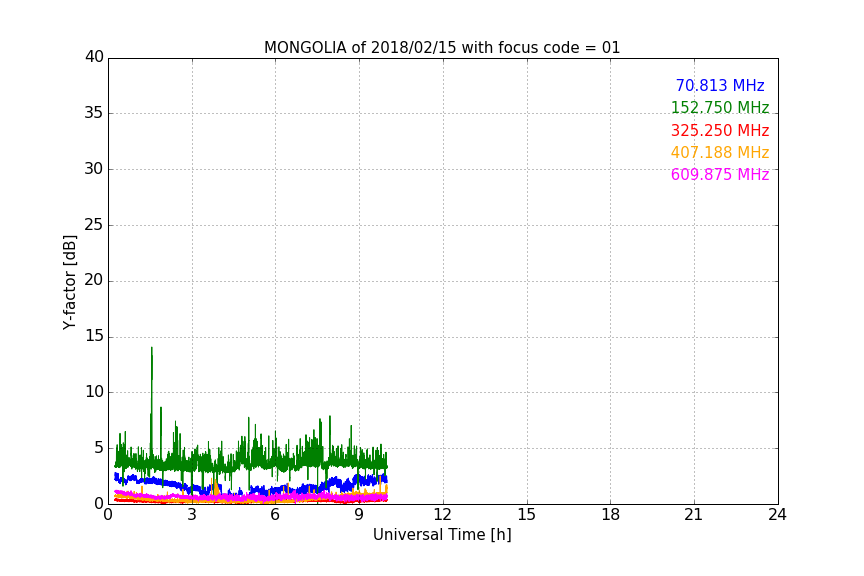Click x-axis tick label 12
This screenshot has width=864, height=576.
[x=442, y=515]
